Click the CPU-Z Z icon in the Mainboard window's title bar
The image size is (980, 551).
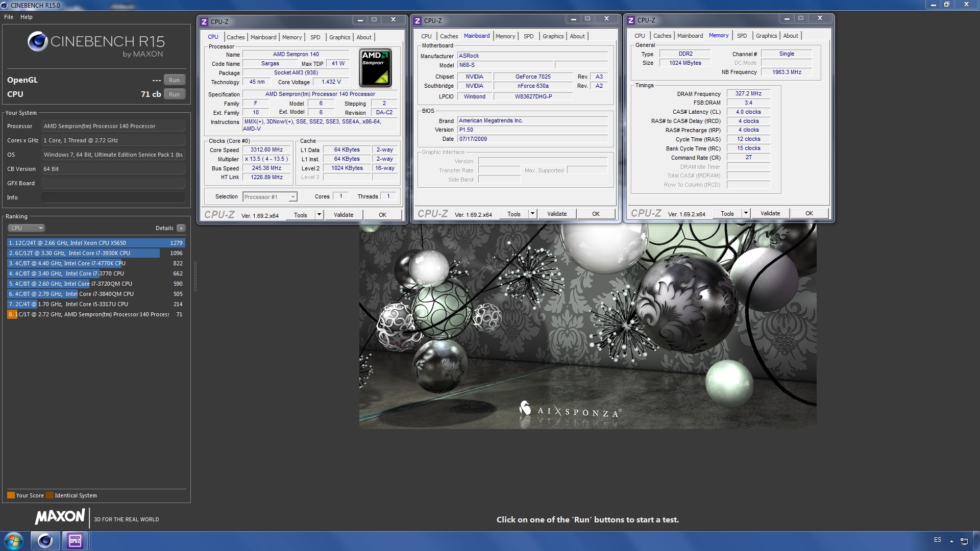(418, 20)
